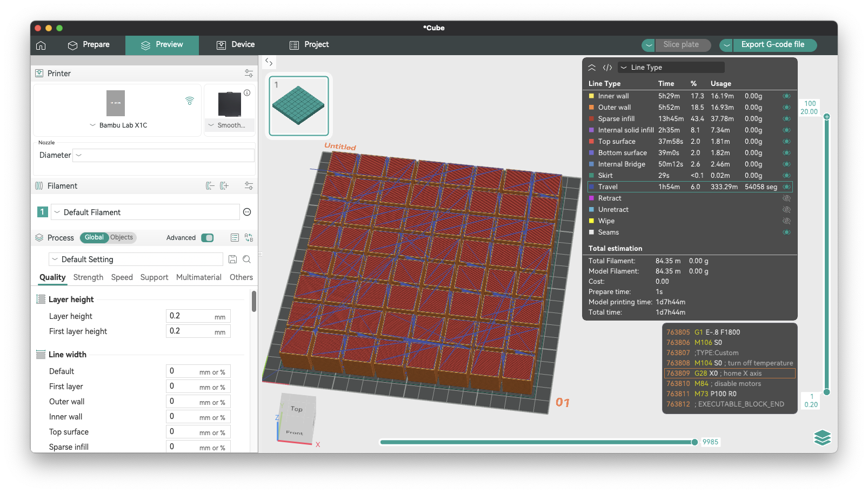Show Retract moves in preview

coord(786,198)
